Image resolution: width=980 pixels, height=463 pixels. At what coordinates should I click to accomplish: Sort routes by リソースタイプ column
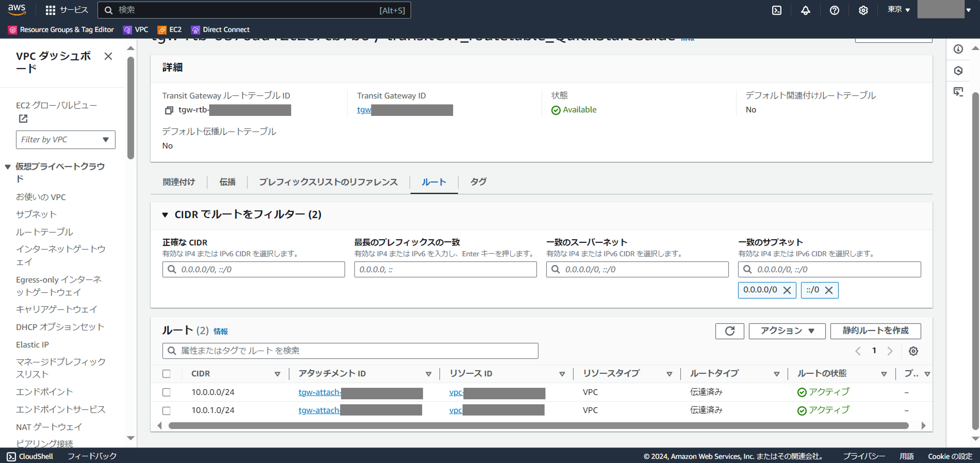669,374
